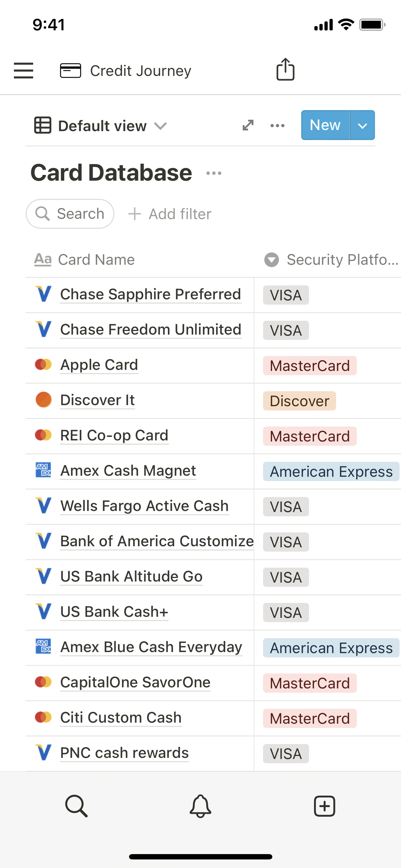Focus the database Search field
The image size is (401, 868).
pos(70,214)
